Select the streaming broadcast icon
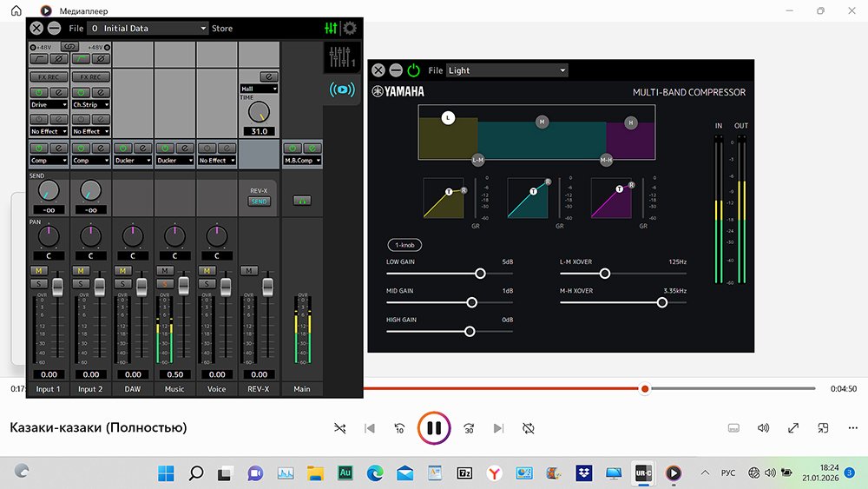The width and height of the screenshot is (868, 489). [342, 89]
